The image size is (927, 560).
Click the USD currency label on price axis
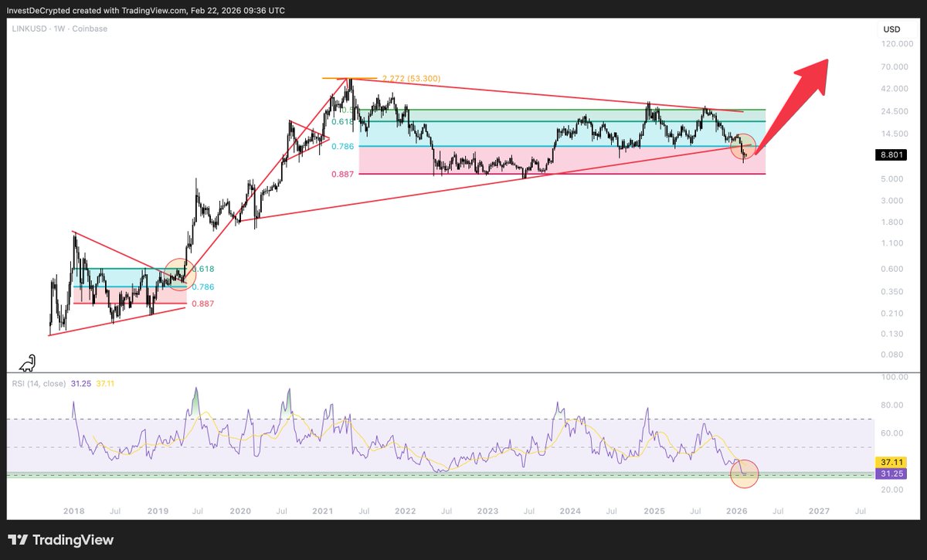pyautogui.click(x=891, y=29)
